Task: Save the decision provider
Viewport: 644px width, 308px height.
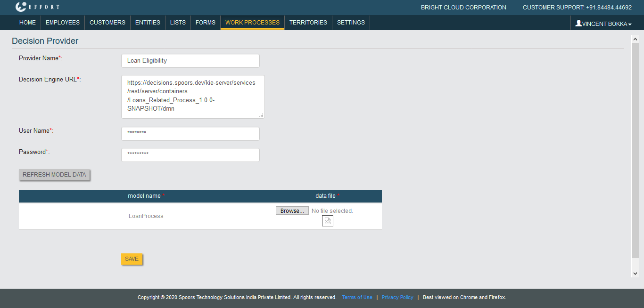Action: (x=132, y=259)
